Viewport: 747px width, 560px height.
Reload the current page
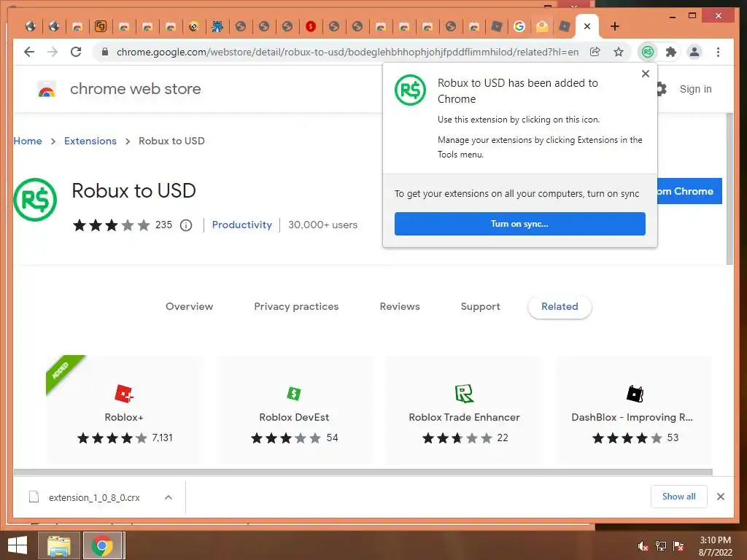76,52
